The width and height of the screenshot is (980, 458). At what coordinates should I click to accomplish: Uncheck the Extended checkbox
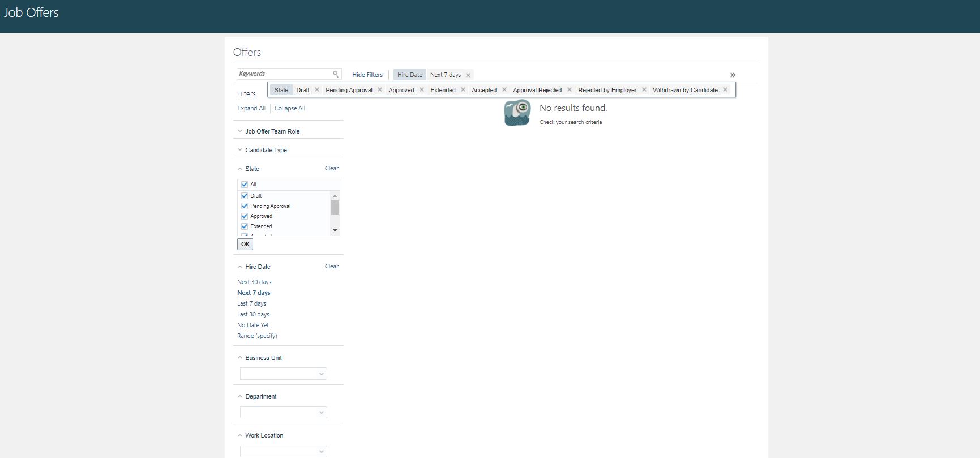[245, 226]
